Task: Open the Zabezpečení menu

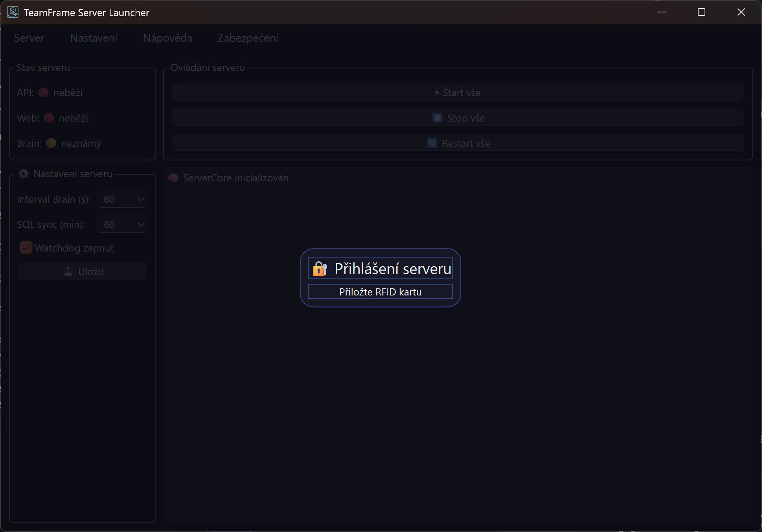Action: (x=248, y=38)
